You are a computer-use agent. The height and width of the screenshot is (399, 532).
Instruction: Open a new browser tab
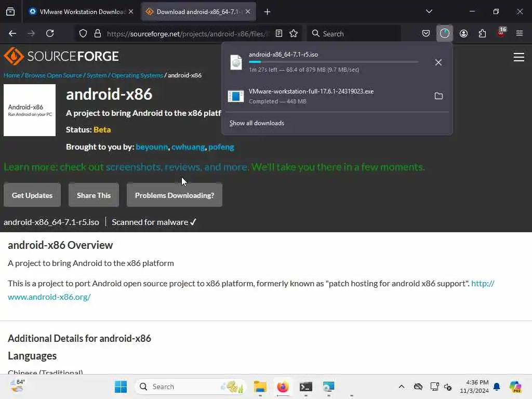[268, 12]
